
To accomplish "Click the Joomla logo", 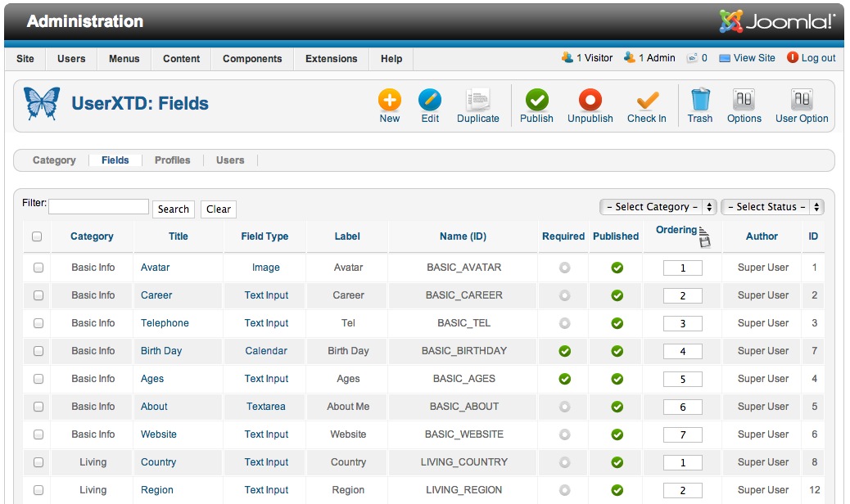I will [777, 21].
